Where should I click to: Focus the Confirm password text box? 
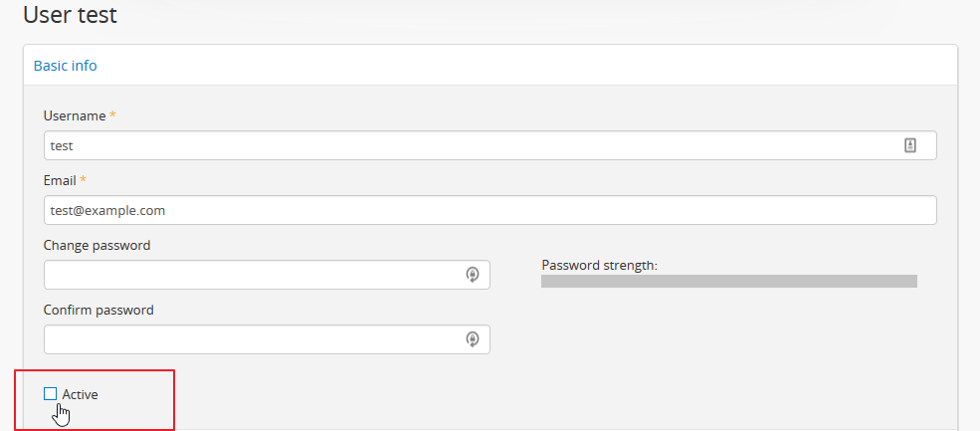[x=254, y=339]
